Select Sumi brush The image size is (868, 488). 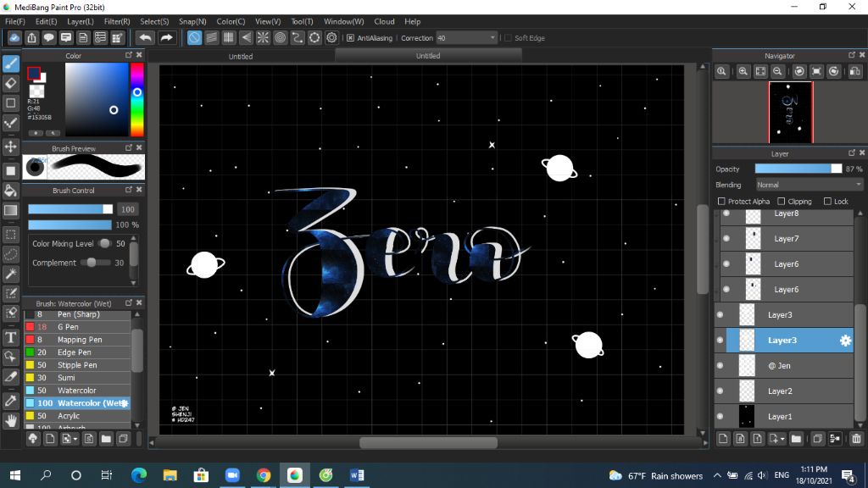click(77, 377)
